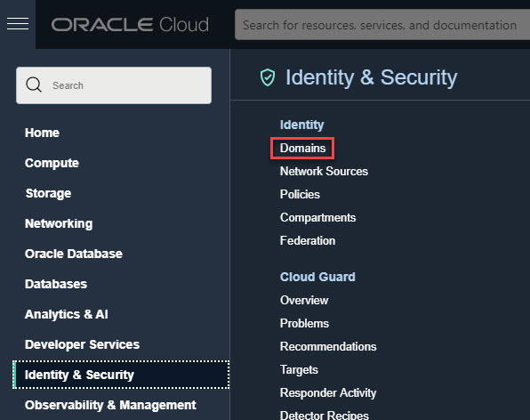Open the Networking menu category
Viewport: 530px width, 420px height.
(59, 223)
